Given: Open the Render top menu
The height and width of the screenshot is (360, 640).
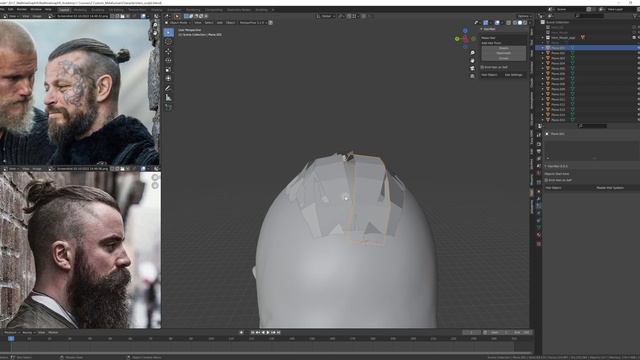Looking at the screenshot, I should (22, 9).
